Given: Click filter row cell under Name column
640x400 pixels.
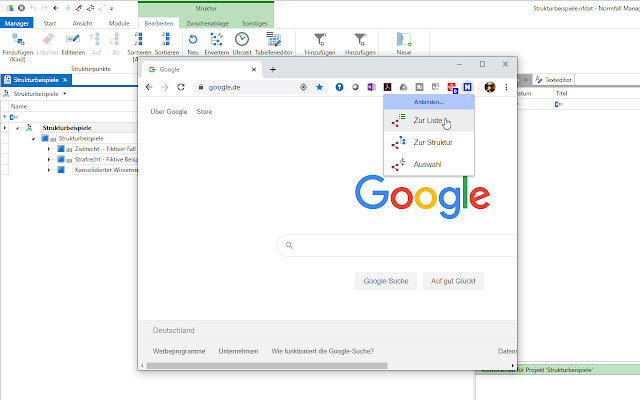Looking at the screenshot, I should [73, 117].
